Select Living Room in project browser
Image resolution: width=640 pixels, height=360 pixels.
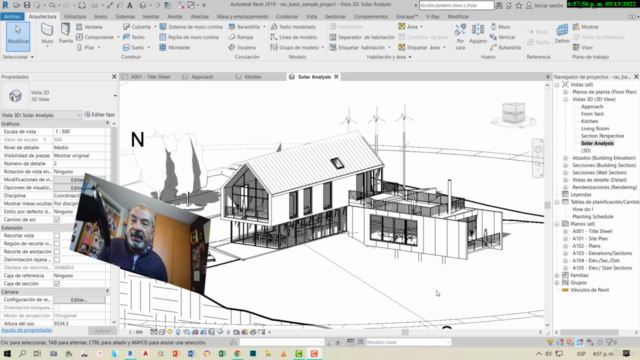595,129
